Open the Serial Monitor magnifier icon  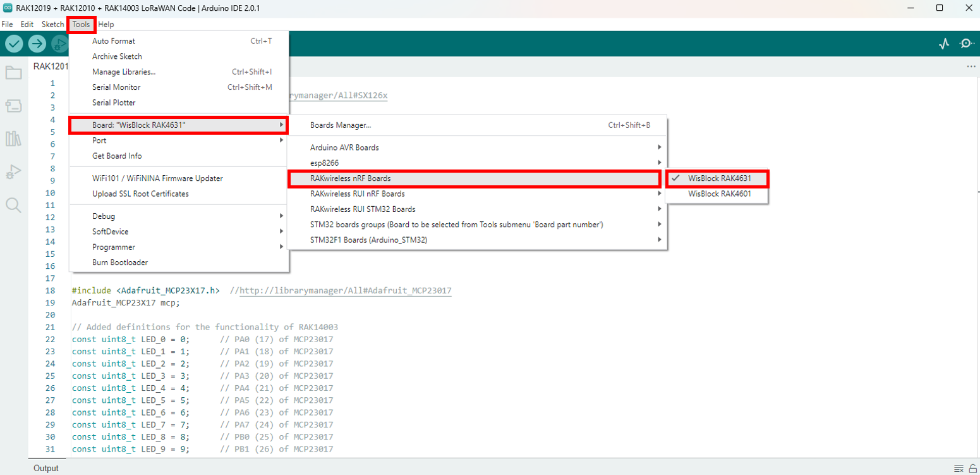967,44
